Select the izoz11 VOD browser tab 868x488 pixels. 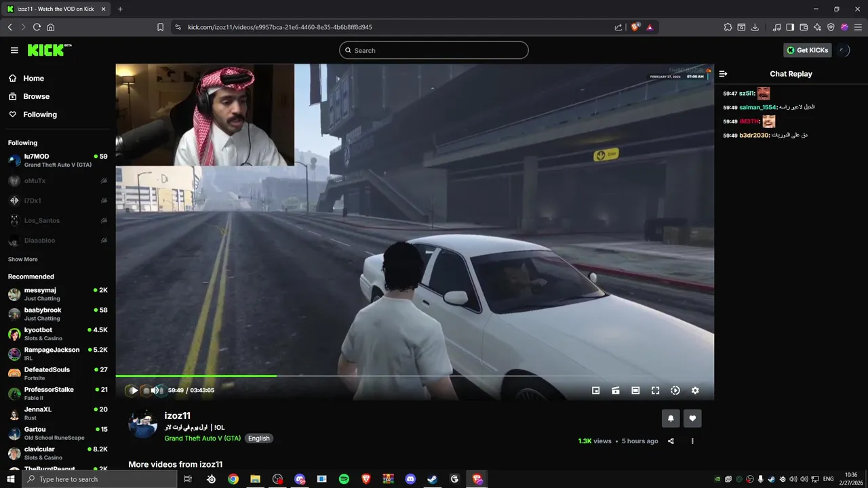[x=56, y=9]
